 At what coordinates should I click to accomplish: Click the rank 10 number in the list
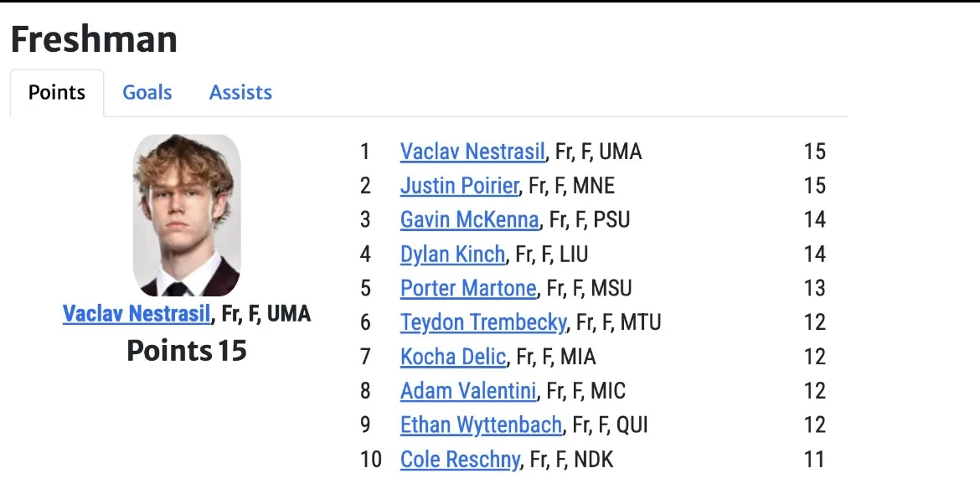click(x=370, y=460)
